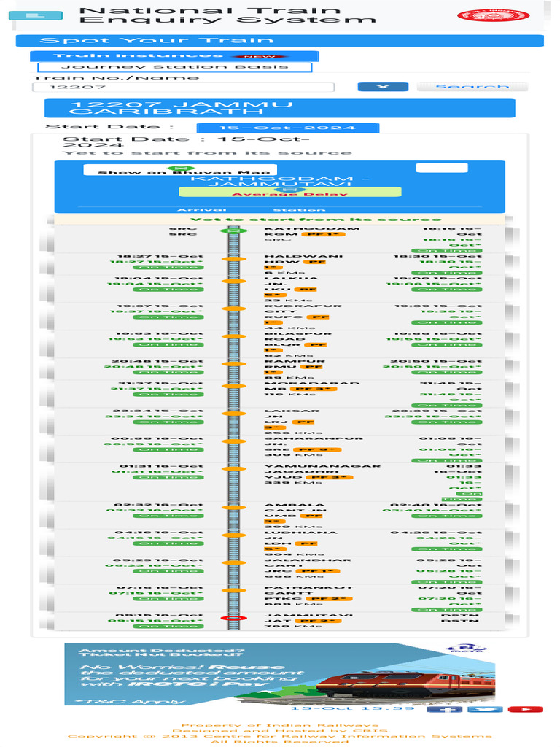Open the YouTube channel icon
Viewport: 560px width, 747px height.
525,709
